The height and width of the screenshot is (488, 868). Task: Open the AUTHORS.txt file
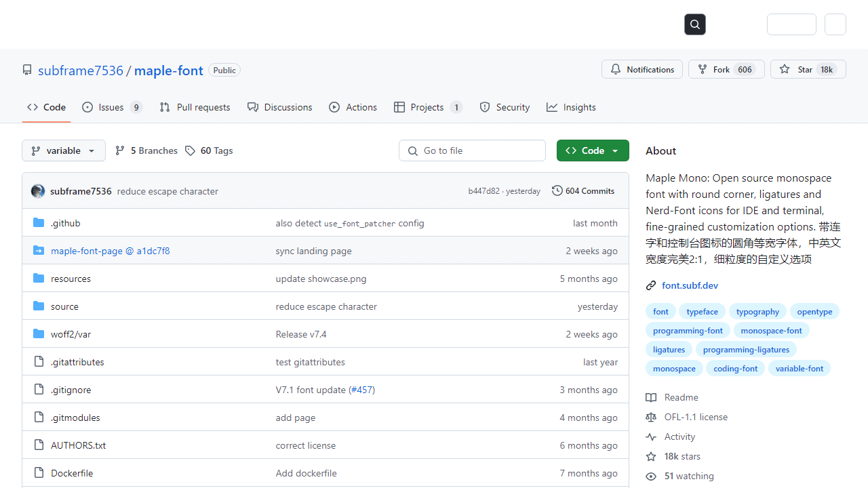tap(78, 445)
